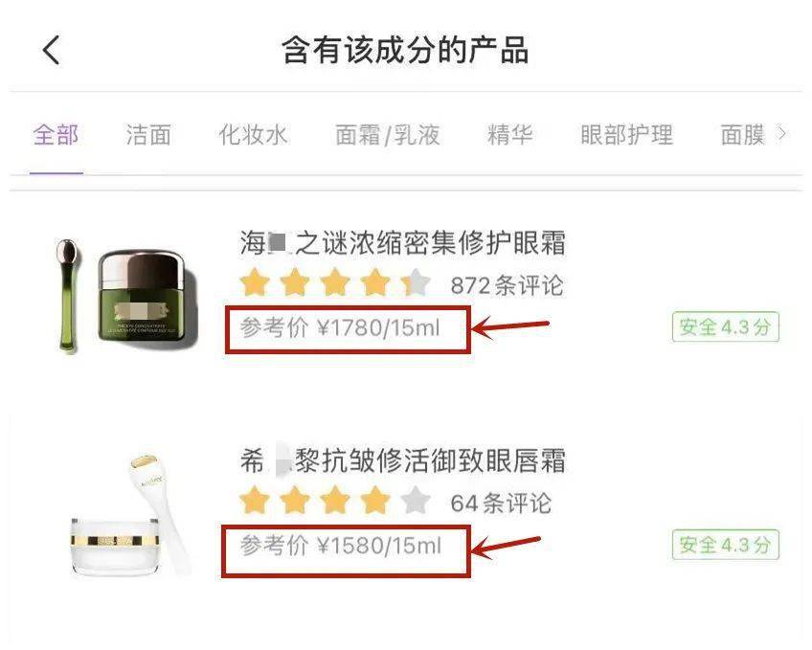Tap second product's 安全4.3分 safety badge
Screen dimensions: 812x650
point(725,545)
